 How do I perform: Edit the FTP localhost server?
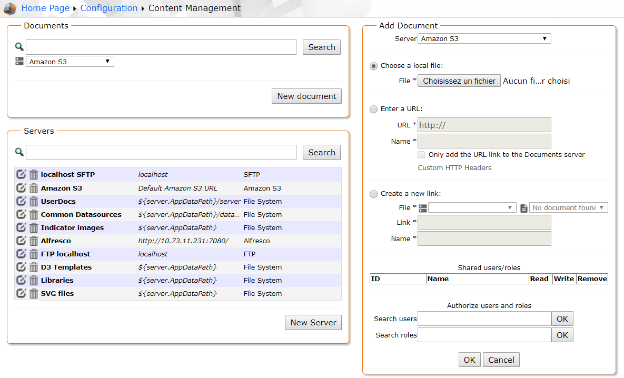pyautogui.click(x=21, y=253)
